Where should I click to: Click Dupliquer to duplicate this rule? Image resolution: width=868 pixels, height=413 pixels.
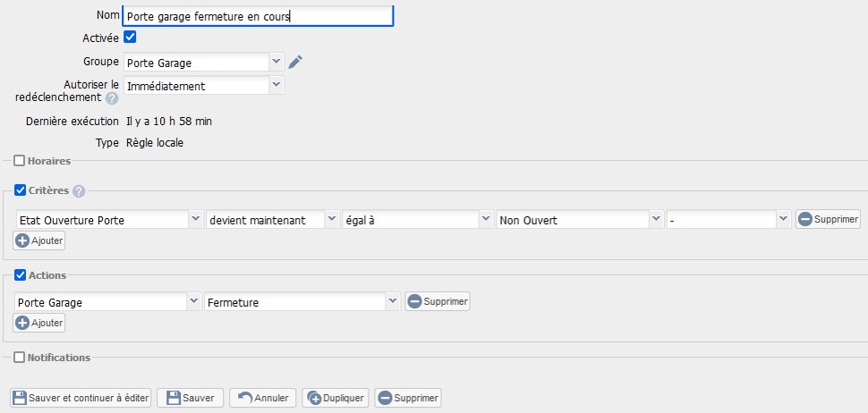coord(336,398)
